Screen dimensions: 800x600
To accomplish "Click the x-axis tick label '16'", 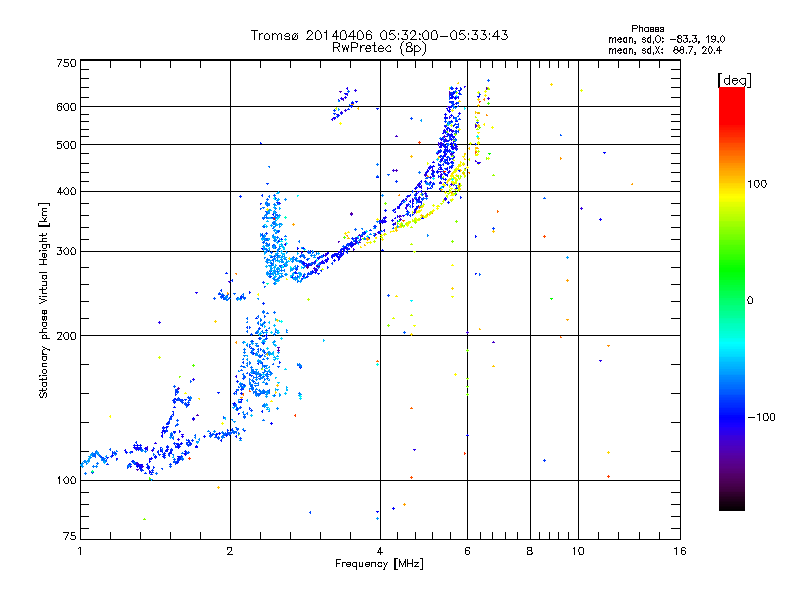I will click(680, 551).
